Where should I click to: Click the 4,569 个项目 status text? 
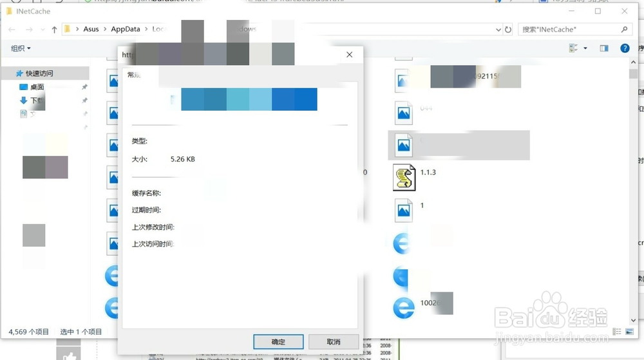[x=29, y=332]
